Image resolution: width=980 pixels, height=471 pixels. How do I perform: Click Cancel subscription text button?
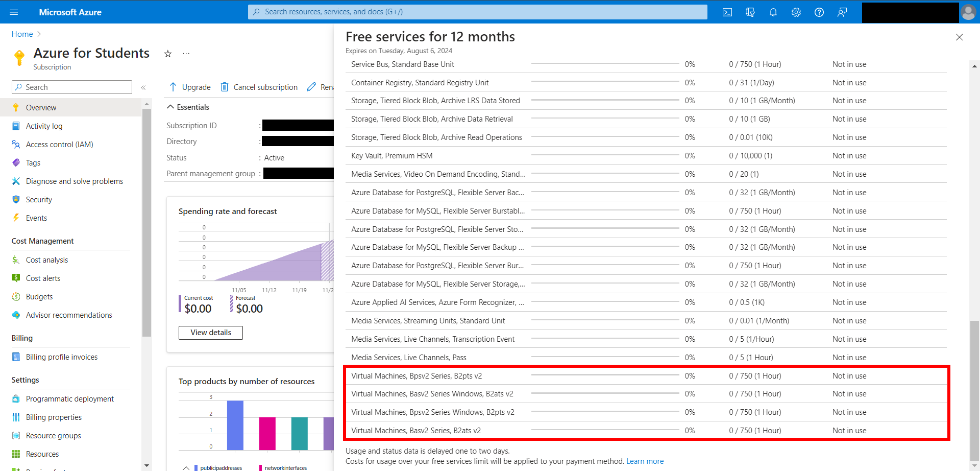(265, 87)
